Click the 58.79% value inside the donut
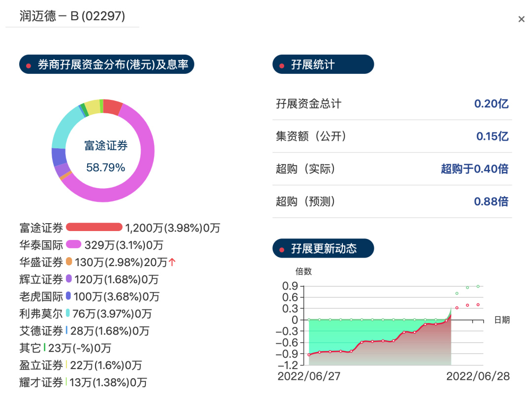The image size is (532, 401). pos(105,167)
